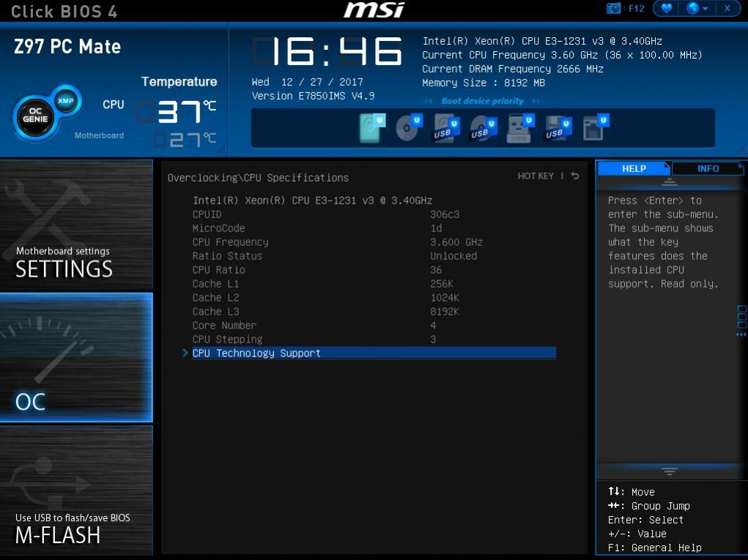Open the language globe dropdown
748x560 pixels.
(697, 8)
